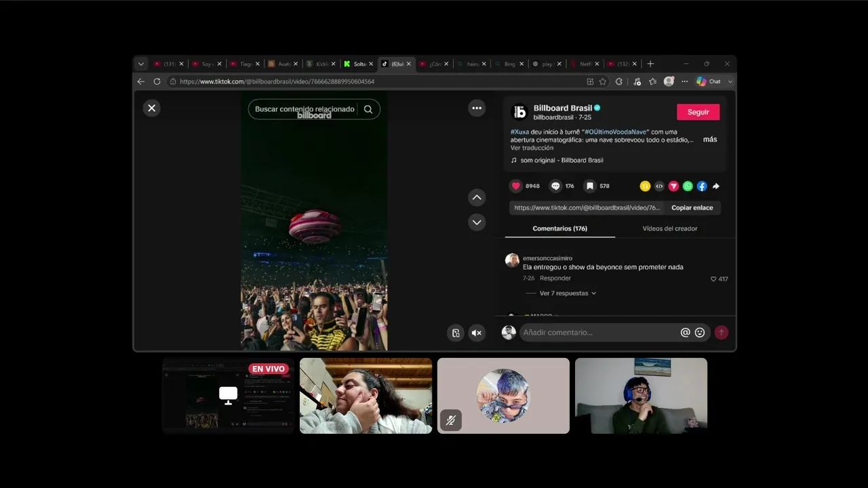
Task: Open the #OÚltimoVoodaNave hashtag link
Action: pos(616,131)
